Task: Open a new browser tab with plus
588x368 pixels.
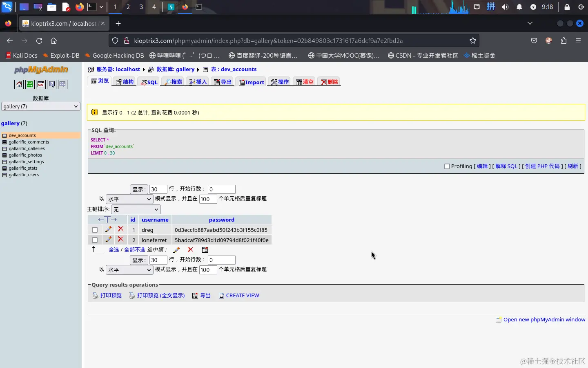Action: pos(118,23)
